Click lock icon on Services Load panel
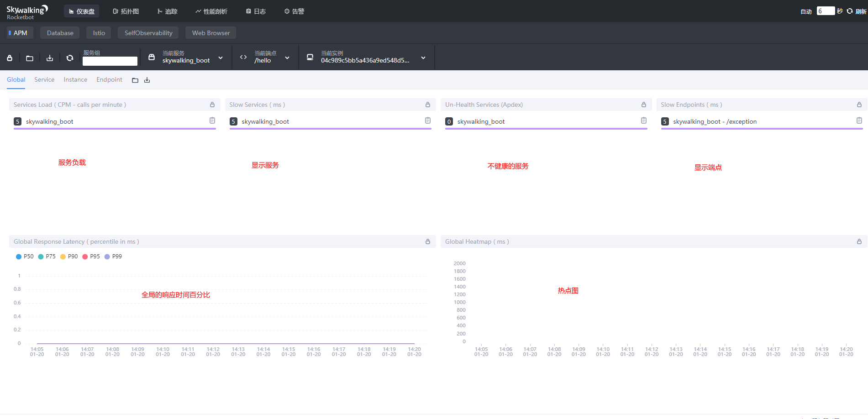 pyautogui.click(x=212, y=105)
